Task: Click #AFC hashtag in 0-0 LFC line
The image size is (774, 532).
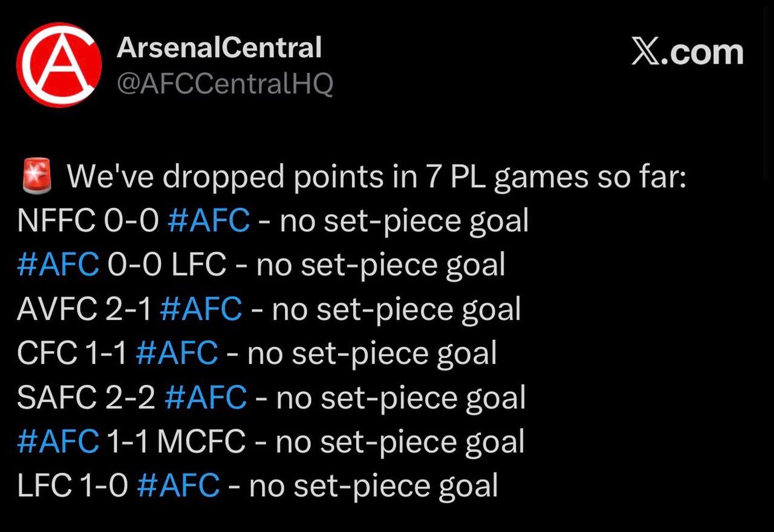Action: (x=58, y=264)
